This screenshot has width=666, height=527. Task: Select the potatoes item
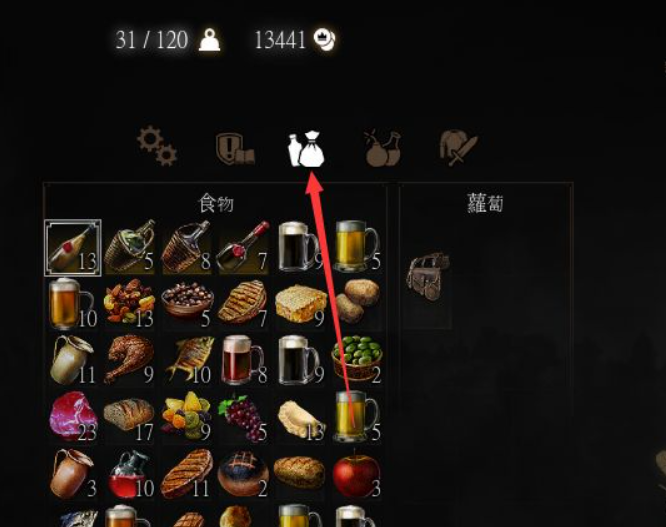click(x=357, y=302)
